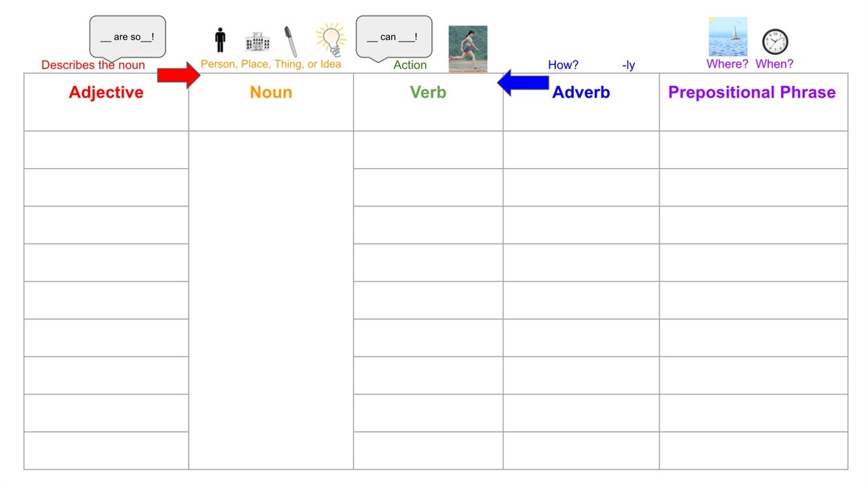Click the first empty cell under Adjective
The image size is (868, 488).
106,150
